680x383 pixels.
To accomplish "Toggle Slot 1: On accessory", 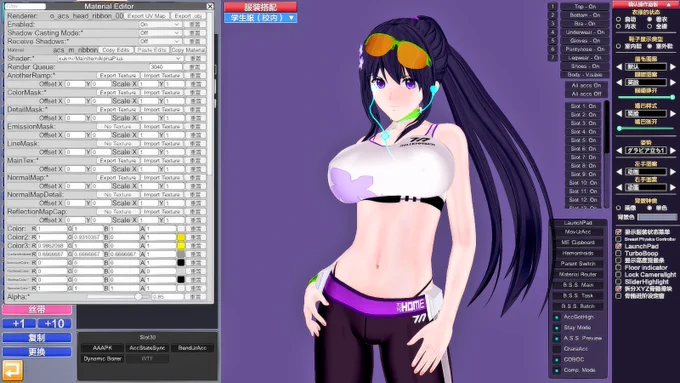I will (583, 106).
